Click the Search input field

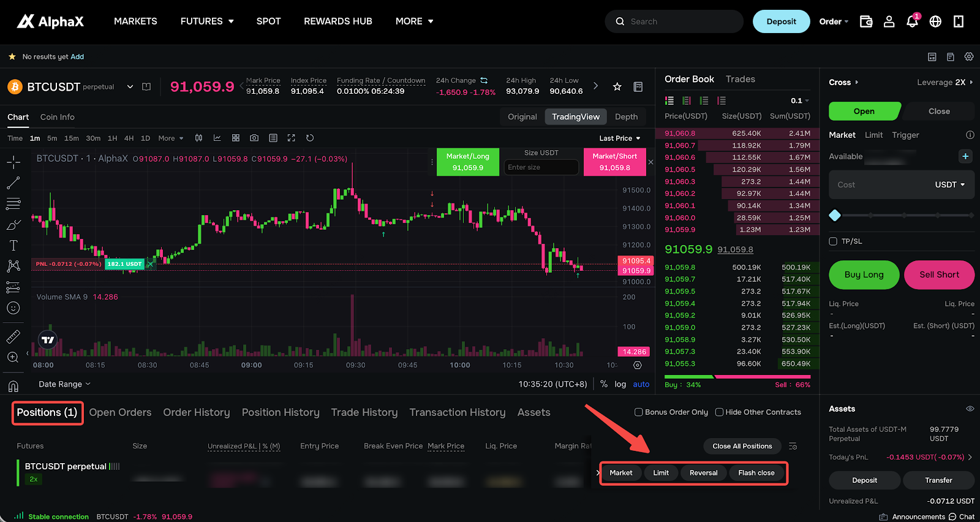[x=674, y=21]
